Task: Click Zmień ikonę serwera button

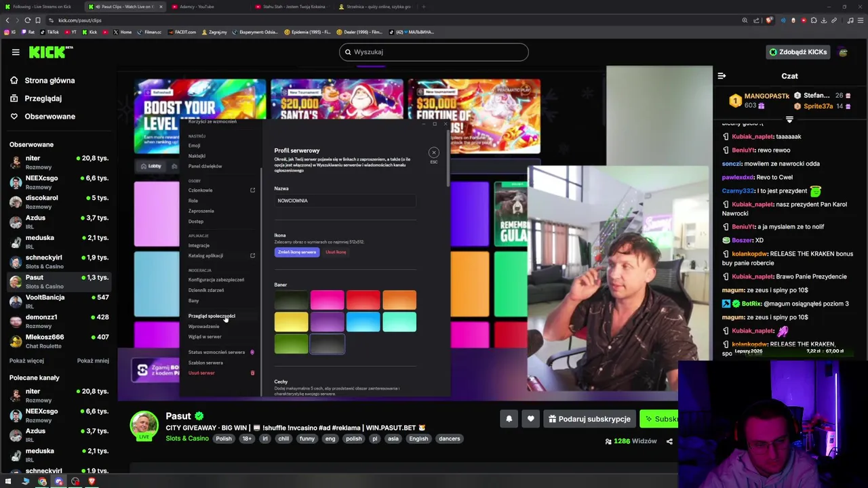Action: tap(297, 252)
